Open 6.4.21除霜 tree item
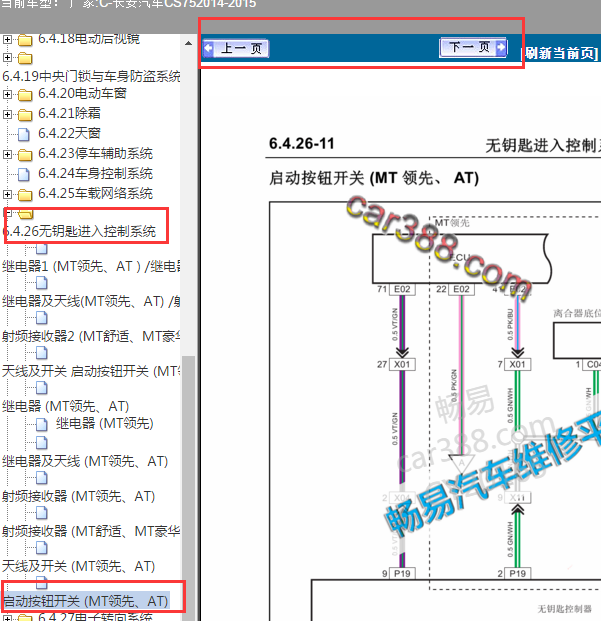The height and width of the screenshot is (621, 601). [x=69, y=113]
